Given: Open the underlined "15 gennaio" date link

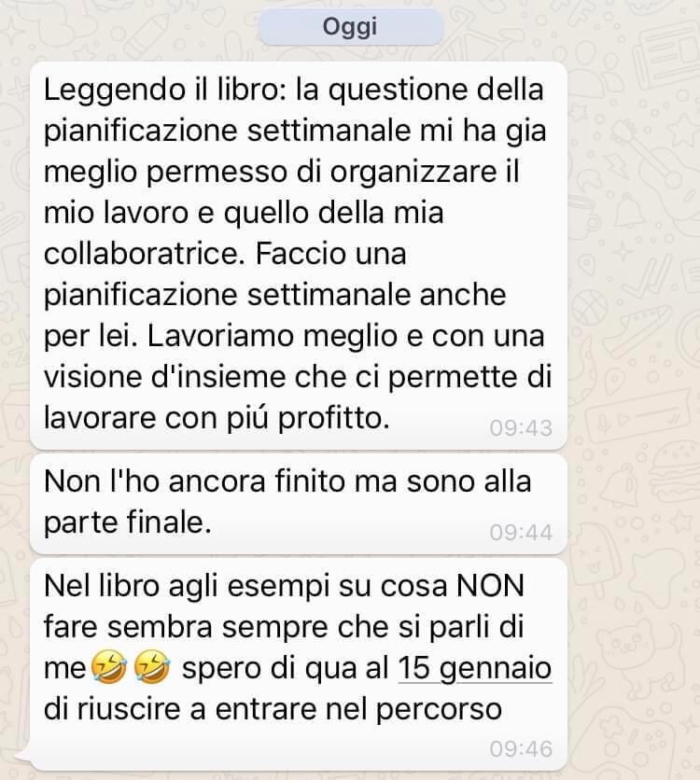Looking at the screenshot, I should coord(475,668).
